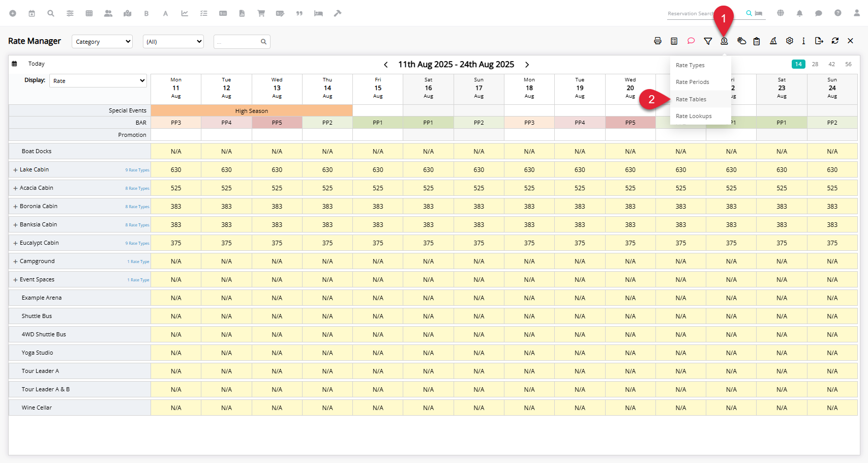Click the printer icon in Rate Manager
868x463 pixels.
coord(657,41)
